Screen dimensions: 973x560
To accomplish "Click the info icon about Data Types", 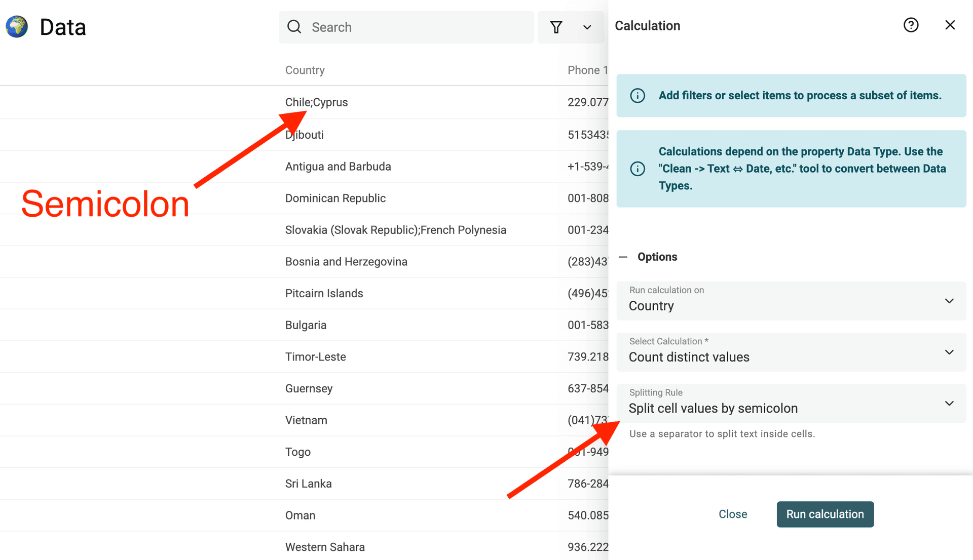I will coord(638,169).
